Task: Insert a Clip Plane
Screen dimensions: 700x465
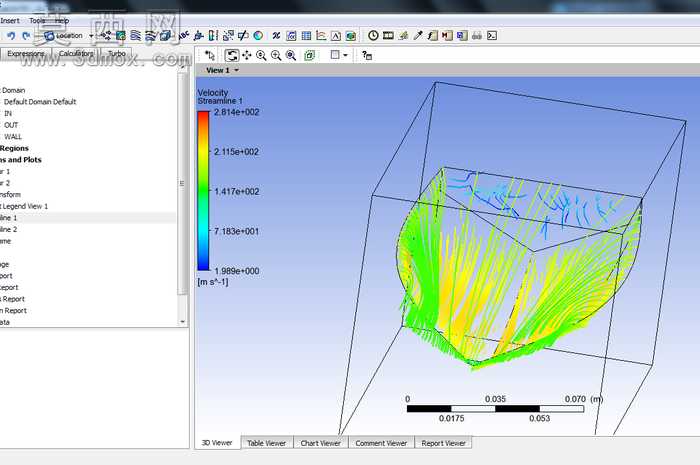Action: coord(243,36)
